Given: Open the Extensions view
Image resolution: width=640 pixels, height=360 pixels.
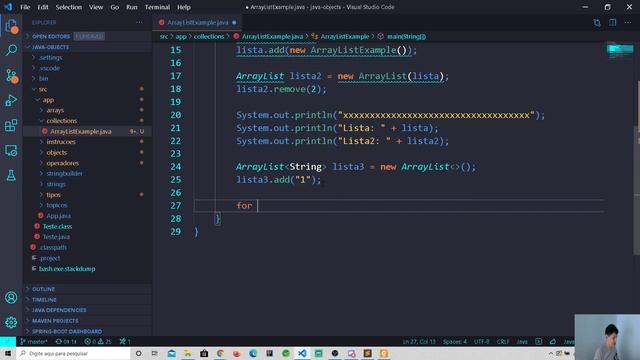Looking at the screenshot, I should [11, 125].
